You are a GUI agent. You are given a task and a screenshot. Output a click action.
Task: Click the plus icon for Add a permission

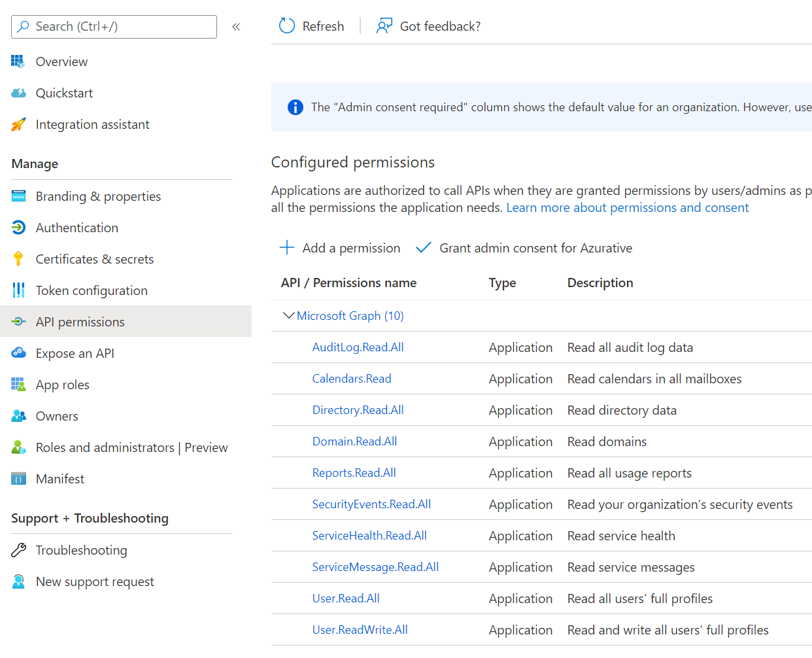coord(287,248)
